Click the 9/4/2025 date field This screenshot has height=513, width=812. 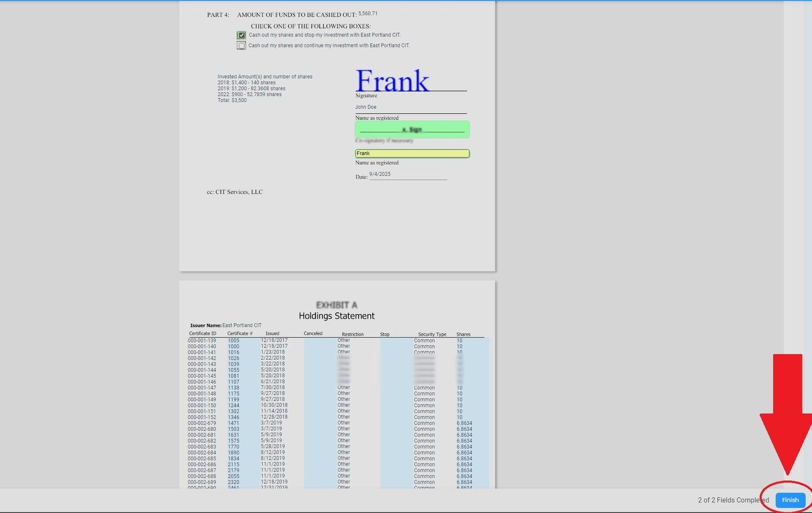380,174
